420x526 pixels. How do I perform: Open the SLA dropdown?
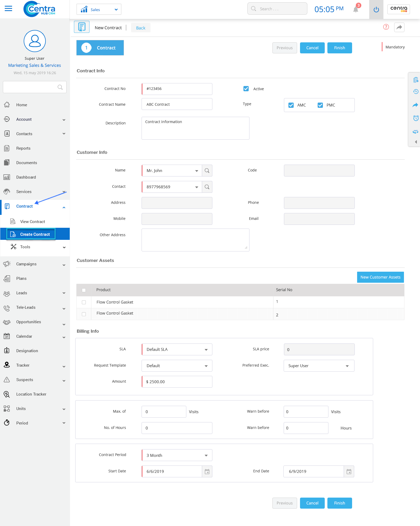177,350
